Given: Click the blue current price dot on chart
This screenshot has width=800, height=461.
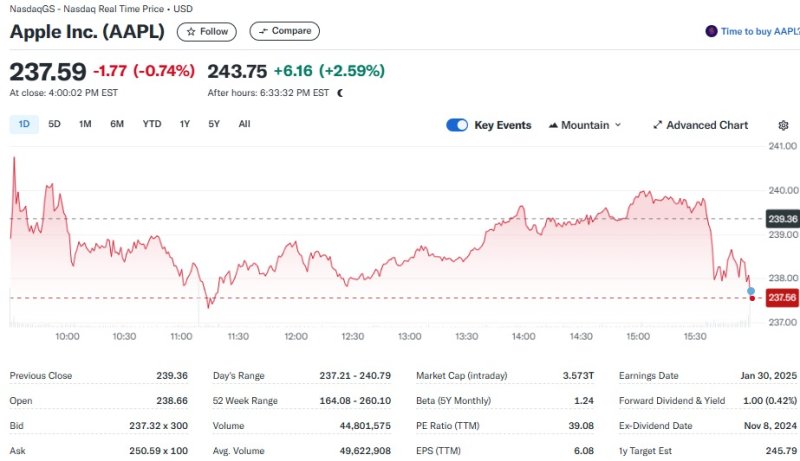Looking at the screenshot, I should (x=751, y=290).
